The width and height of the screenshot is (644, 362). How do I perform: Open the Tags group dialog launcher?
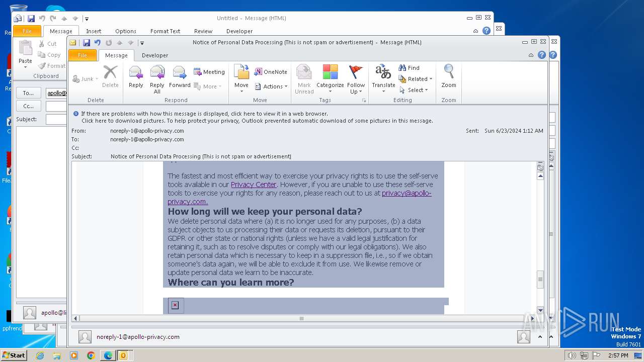(364, 101)
